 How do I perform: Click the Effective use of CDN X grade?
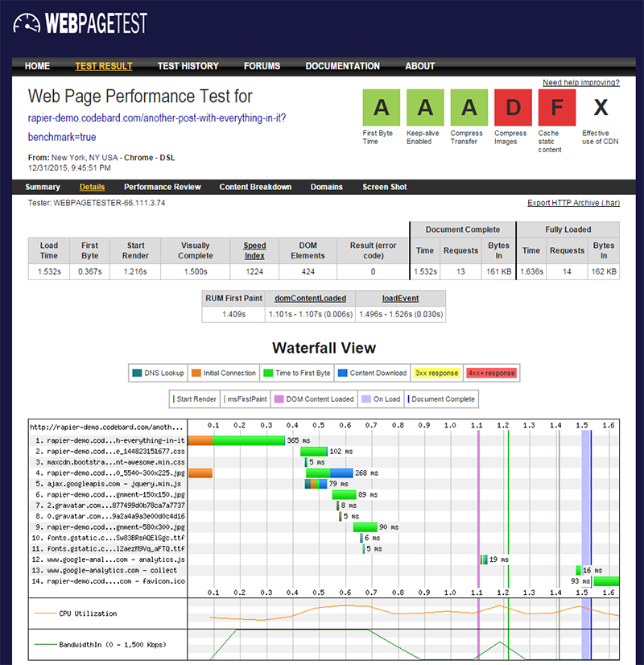pos(601,107)
